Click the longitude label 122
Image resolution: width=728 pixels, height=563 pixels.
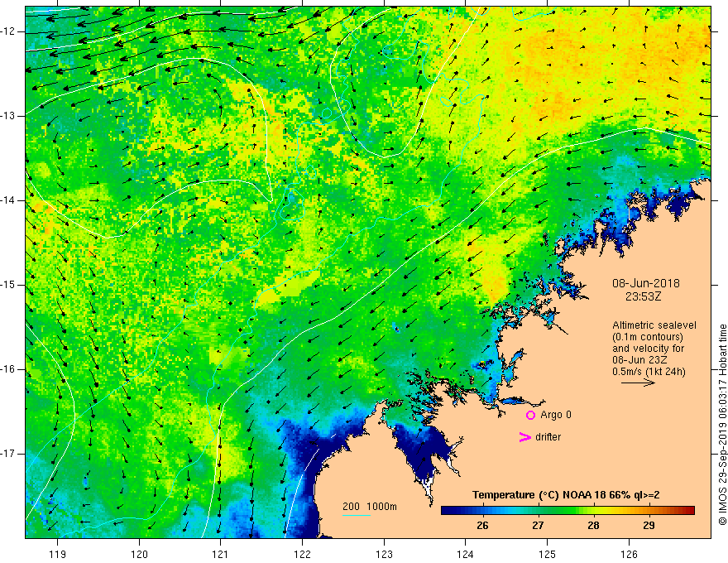302,554
